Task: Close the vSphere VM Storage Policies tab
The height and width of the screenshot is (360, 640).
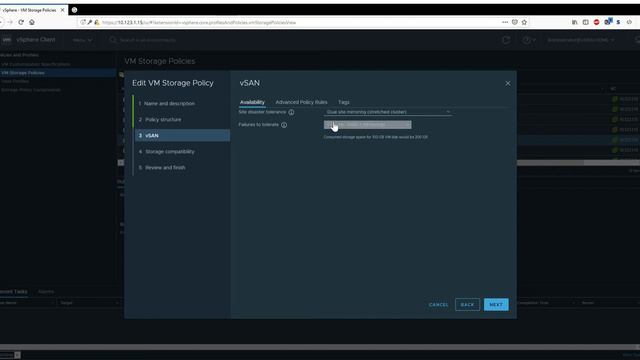Action: [62, 10]
